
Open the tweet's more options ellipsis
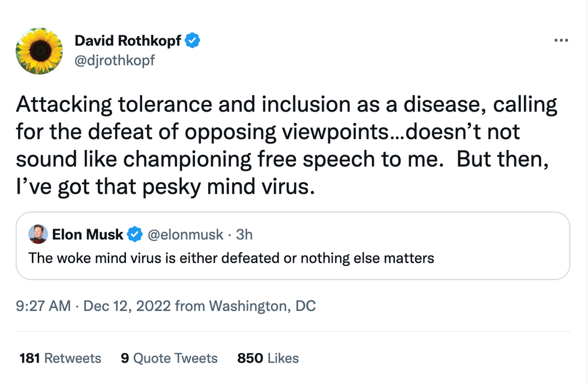click(560, 41)
